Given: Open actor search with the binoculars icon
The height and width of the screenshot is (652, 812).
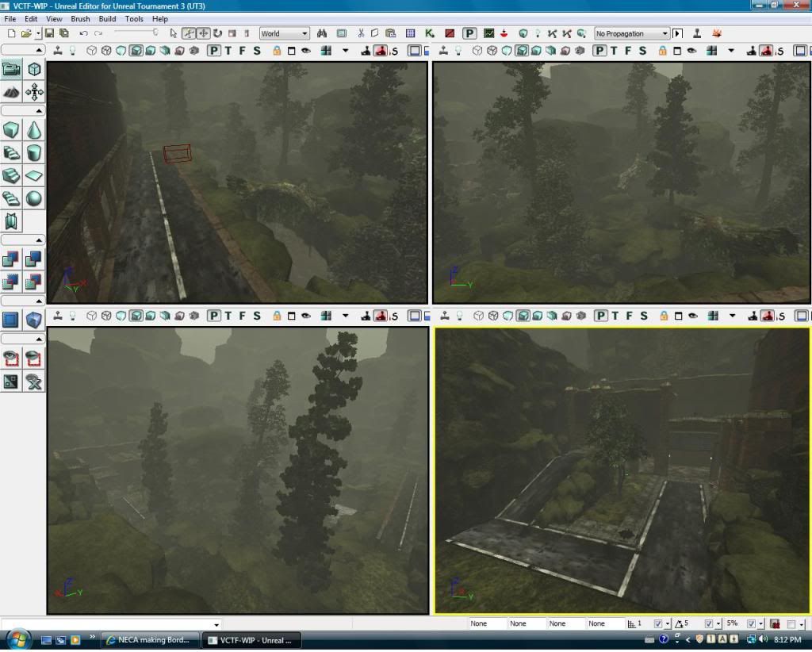Looking at the screenshot, I should [322, 33].
